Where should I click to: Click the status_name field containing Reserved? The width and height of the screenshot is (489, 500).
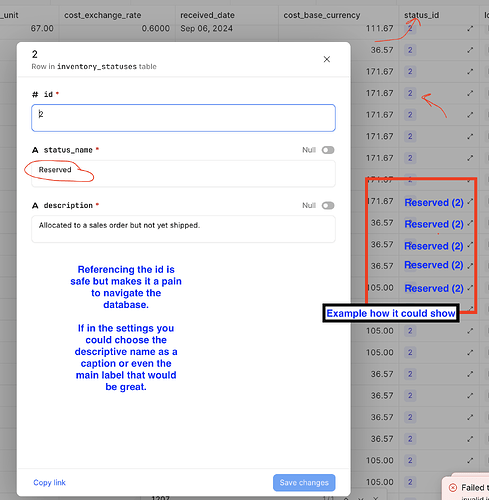point(183,174)
